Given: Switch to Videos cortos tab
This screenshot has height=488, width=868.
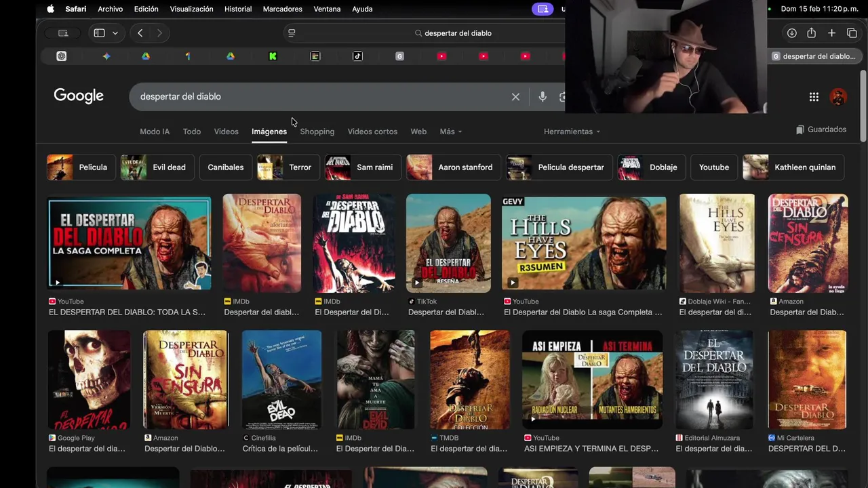Looking at the screenshot, I should point(372,131).
